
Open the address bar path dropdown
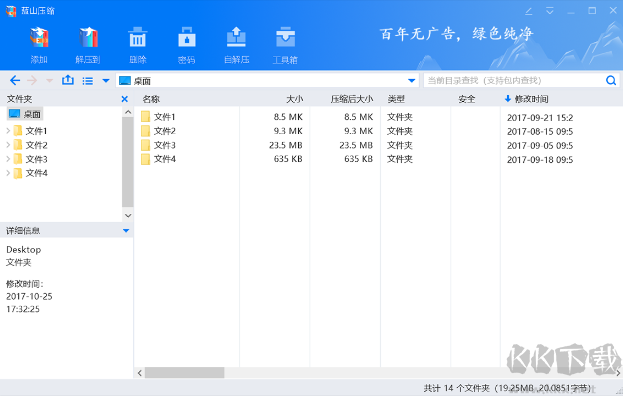(x=412, y=81)
